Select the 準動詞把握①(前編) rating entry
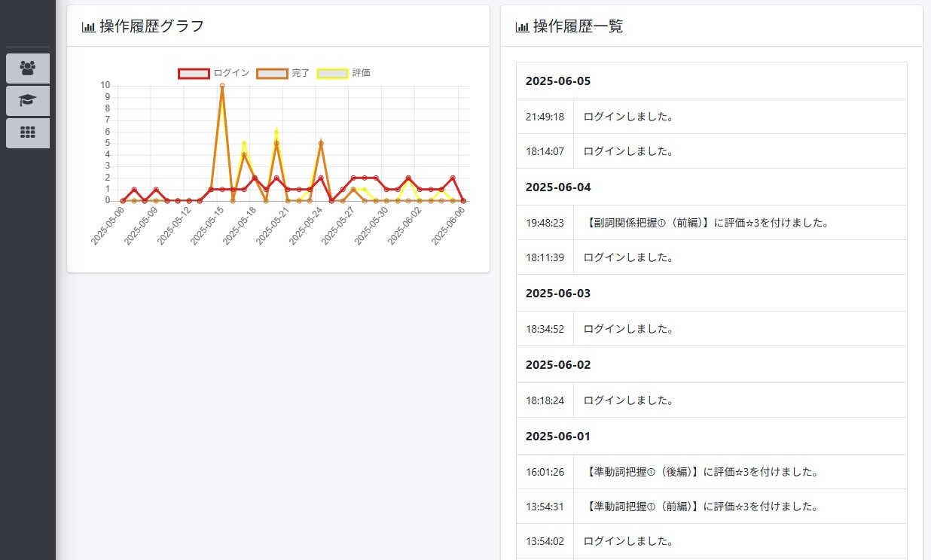The width and height of the screenshot is (931, 560). (701, 507)
